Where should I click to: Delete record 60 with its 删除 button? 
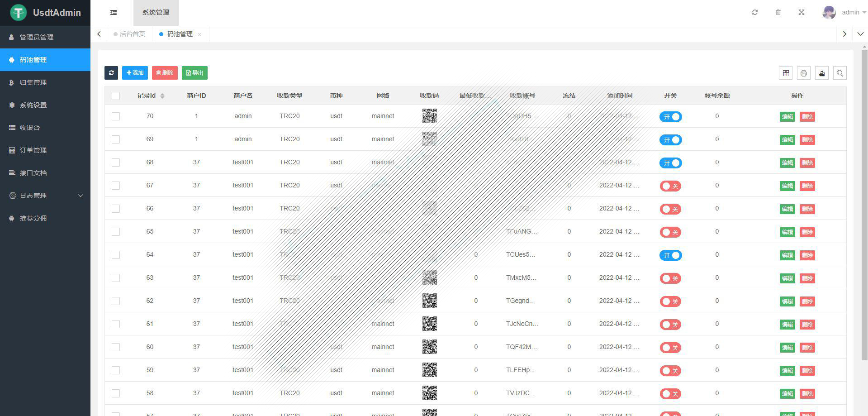(807, 348)
